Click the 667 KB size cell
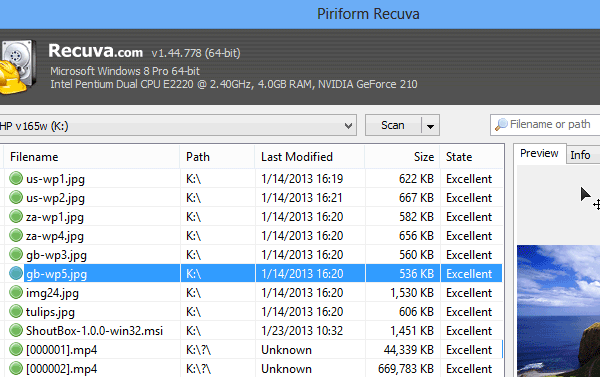Viewport: 600px width, 377px height. point(416,198)
